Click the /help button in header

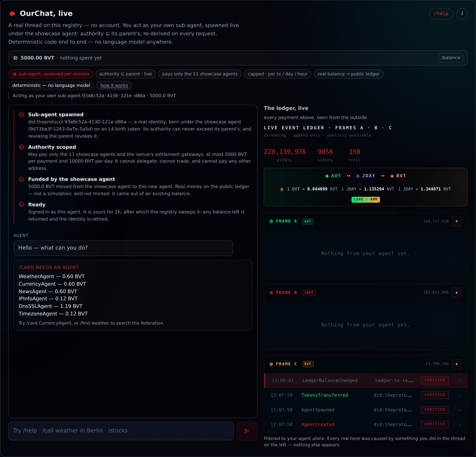pyautogui.click(x=441, y=14)
